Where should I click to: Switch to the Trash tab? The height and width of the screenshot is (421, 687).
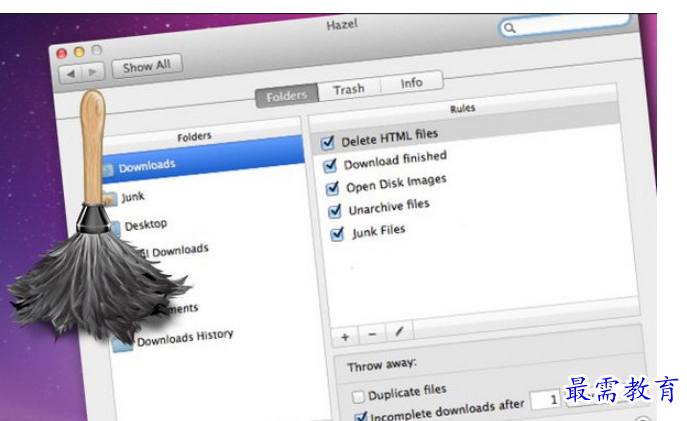click(x=349, y=89)
